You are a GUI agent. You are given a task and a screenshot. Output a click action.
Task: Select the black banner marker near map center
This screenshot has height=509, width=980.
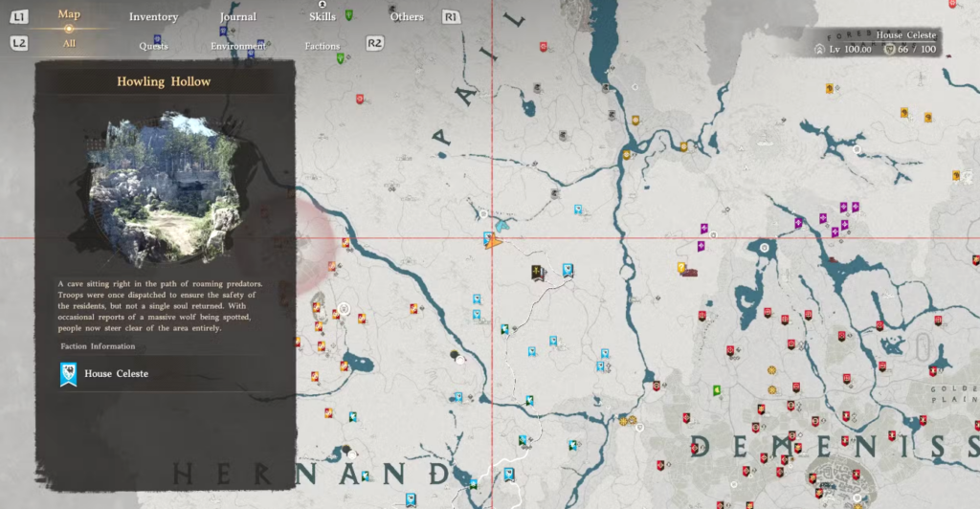point(538,274)
